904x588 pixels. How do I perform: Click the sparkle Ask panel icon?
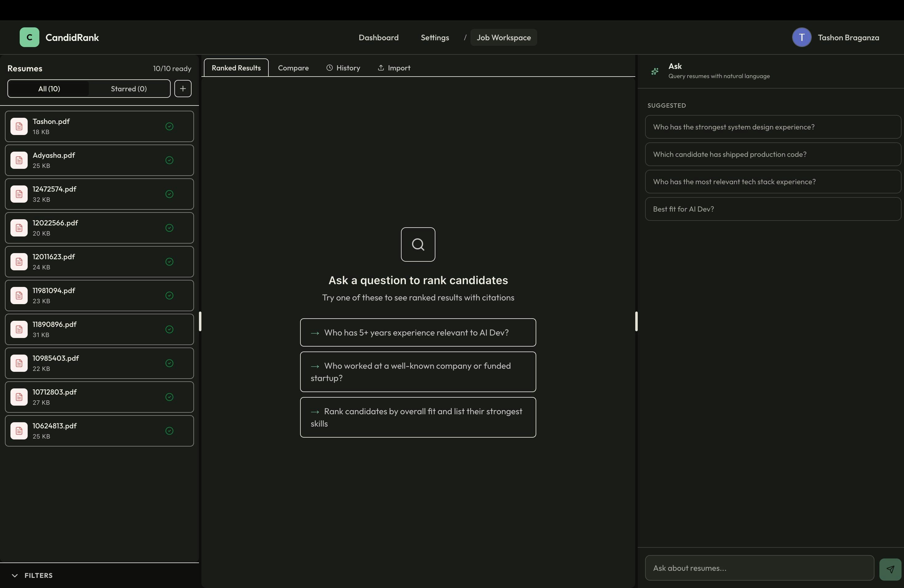click(655, 71)
